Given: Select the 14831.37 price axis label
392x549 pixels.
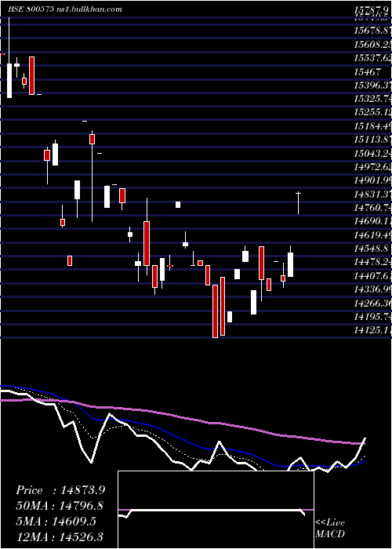Looking at the screenshot, I should point(372,195).
